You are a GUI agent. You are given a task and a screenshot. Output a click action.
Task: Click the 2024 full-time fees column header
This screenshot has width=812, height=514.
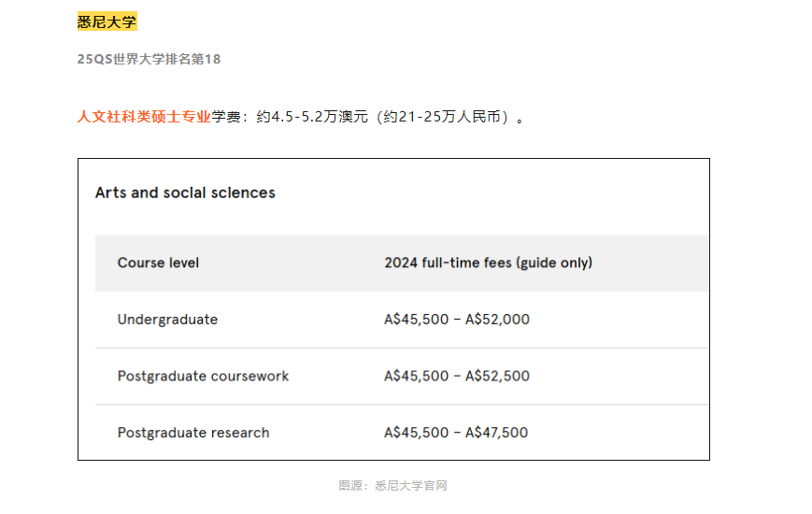point(489,263)
